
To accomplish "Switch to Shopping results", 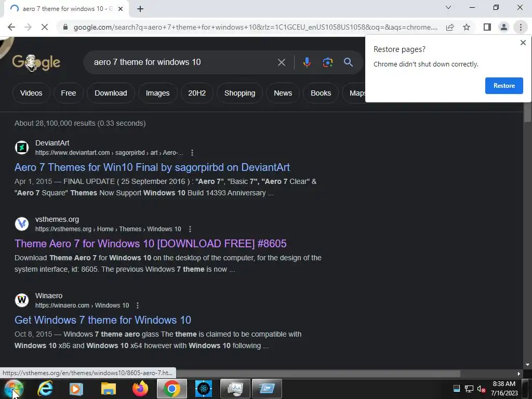I will pos(240,93).
